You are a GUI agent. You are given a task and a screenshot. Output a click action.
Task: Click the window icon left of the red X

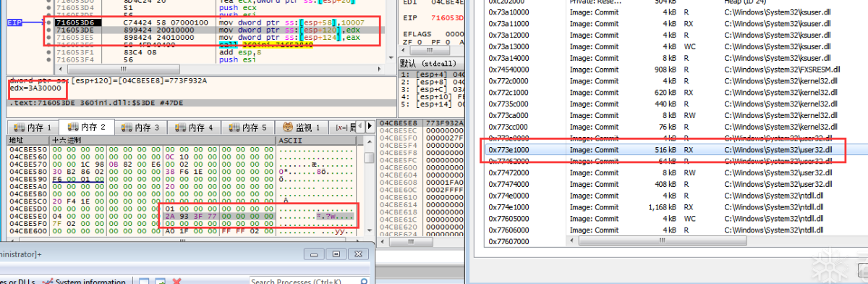point(144,281)
